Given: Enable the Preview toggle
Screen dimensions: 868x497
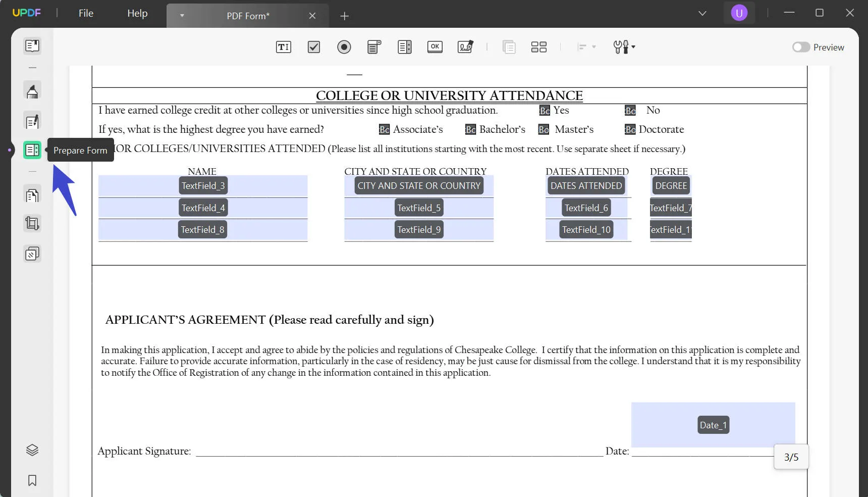Looking at the screenshot, I should click(801, 47).
